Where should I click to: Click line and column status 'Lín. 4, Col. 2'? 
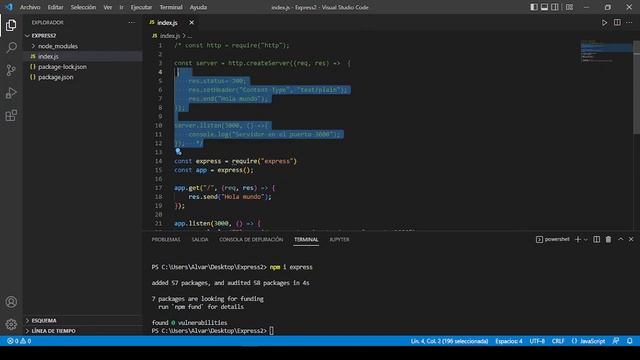(x=449, y=341)
